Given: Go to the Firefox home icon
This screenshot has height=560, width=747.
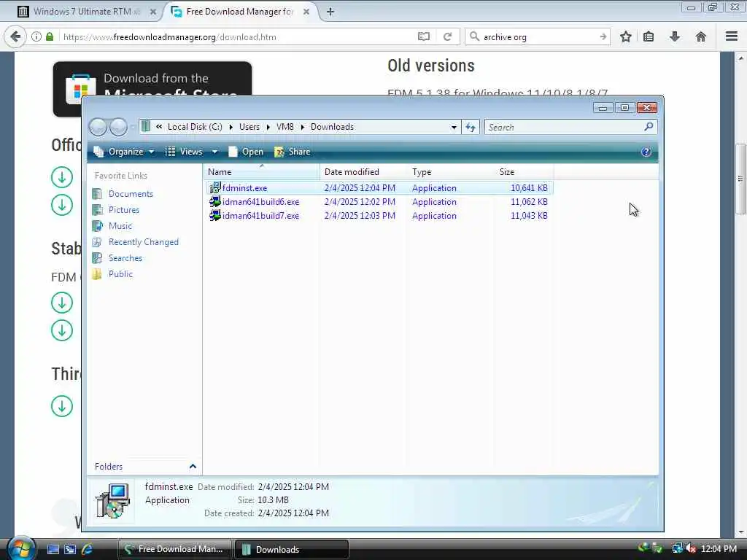Looking at the screenshot, I should coord(701,36).
